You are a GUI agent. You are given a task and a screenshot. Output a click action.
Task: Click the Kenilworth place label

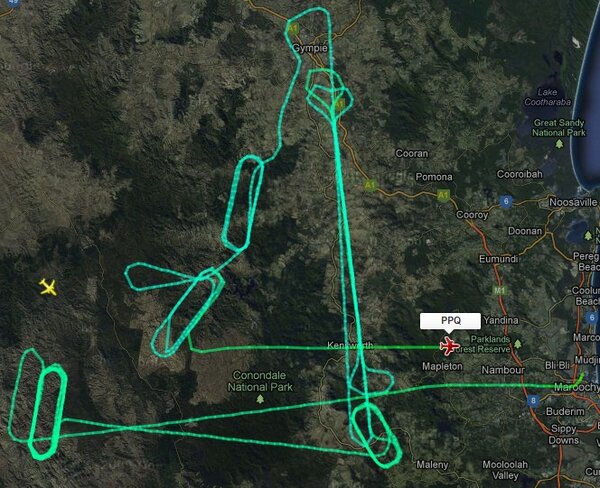[x=350, y=345]
